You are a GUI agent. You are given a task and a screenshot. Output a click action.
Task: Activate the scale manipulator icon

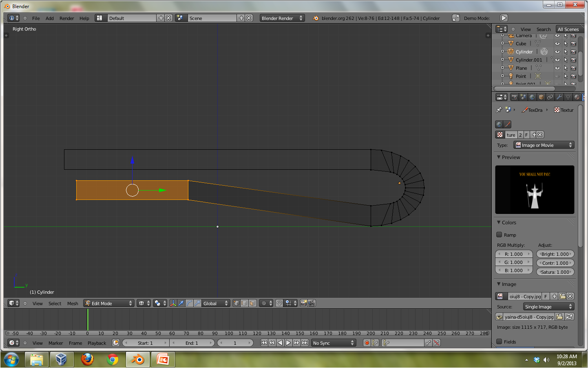pyautogui.click(x=197, y=303)
